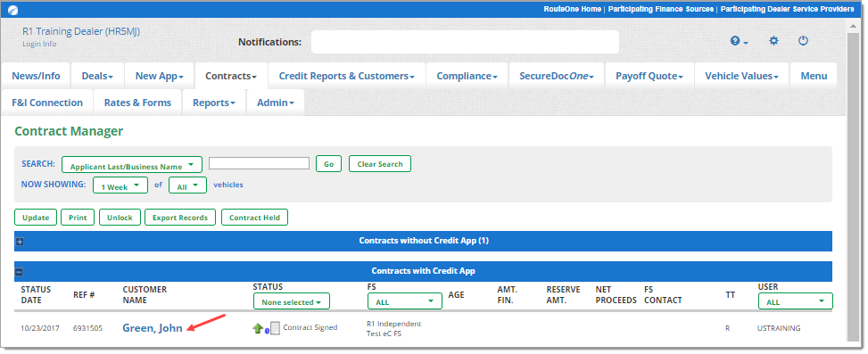Viewport: 868px width, 354px height.
Task: Open the Green, John customer link
Action: click(x=153, y=328)
